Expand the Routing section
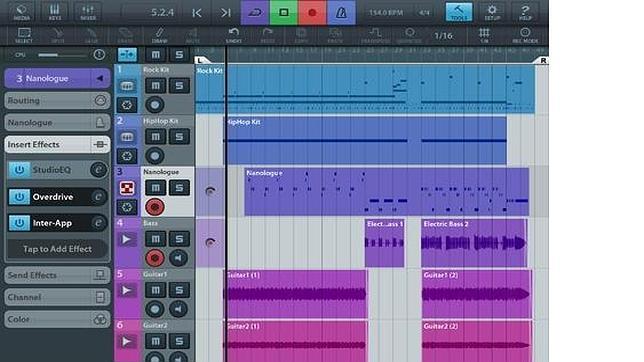The height and width of the screenshot is (362, 644). tap(57, 100)
